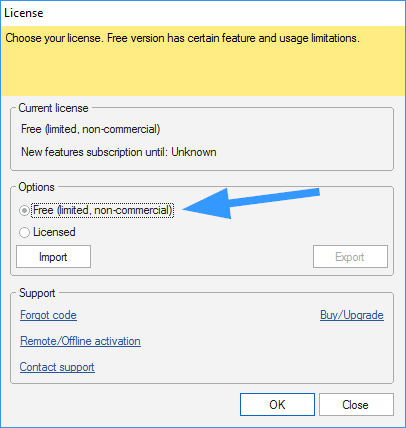
Task: Click the Import button
Action: click(53, 257)
